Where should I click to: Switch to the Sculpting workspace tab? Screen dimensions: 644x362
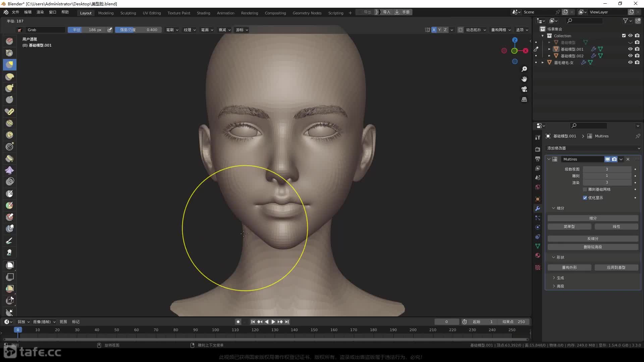tap(128, 13)
